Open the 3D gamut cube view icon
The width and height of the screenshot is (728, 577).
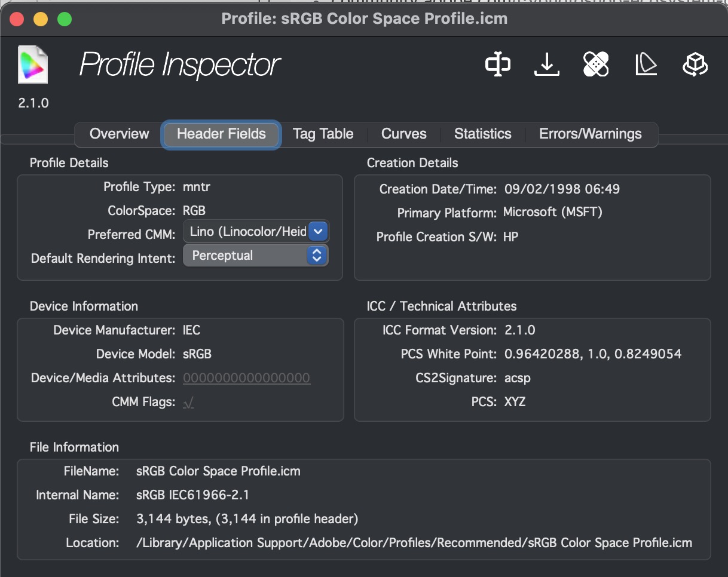pos(694,65)
